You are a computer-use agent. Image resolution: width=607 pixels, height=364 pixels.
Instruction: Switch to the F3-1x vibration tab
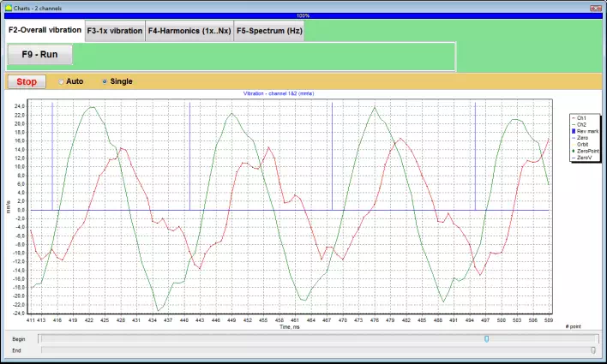pos(115,31)
